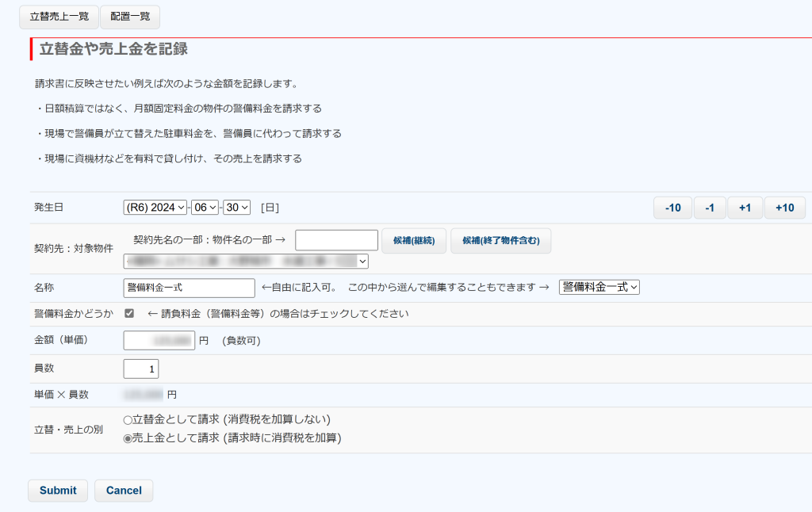Click the 金額（単価） amount field
Image resolution: width=812 pixels, height=512 pixels.
159,341
